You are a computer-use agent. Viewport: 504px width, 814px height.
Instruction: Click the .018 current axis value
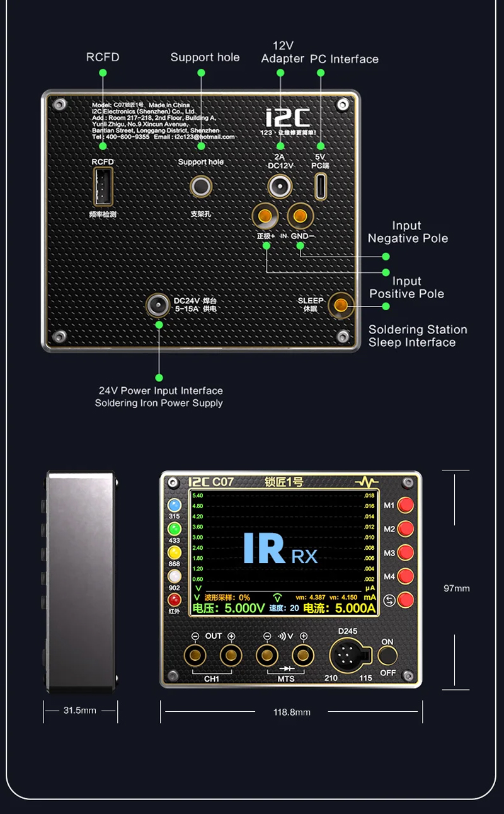(369, 496)
